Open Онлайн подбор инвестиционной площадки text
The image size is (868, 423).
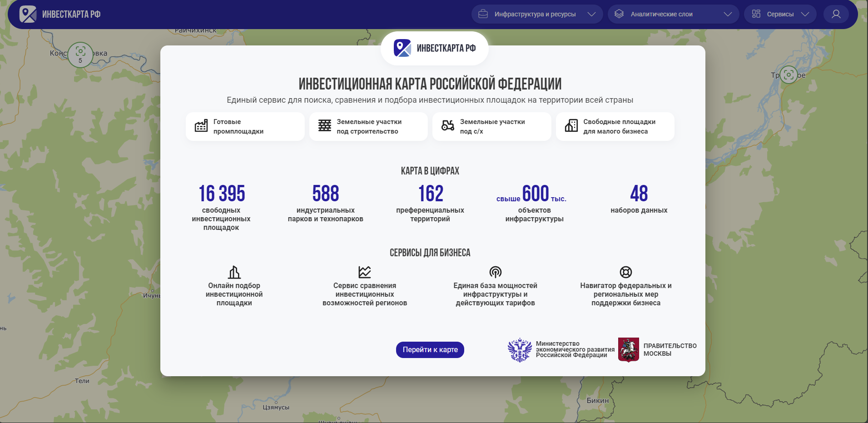click(x=234, y=294)
